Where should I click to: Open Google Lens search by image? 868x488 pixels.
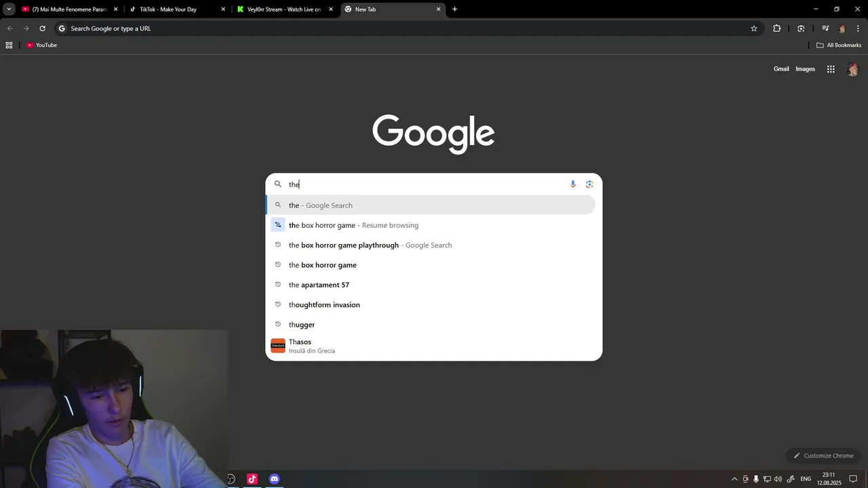589,184
